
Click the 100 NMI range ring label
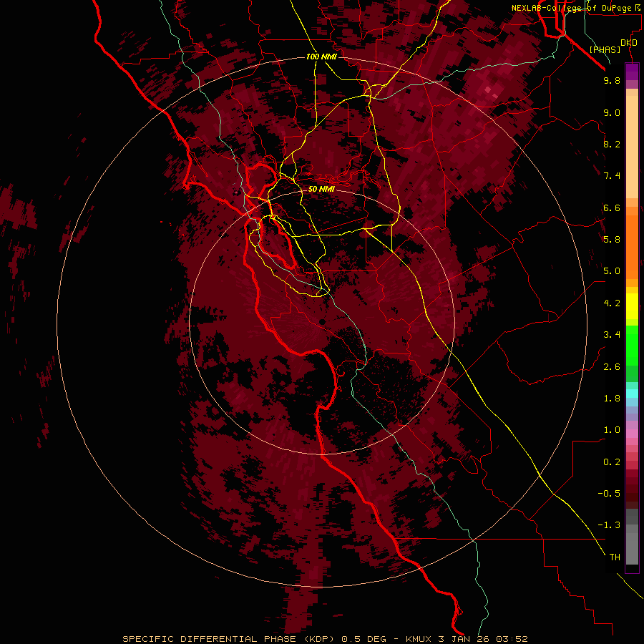[321, 57]
